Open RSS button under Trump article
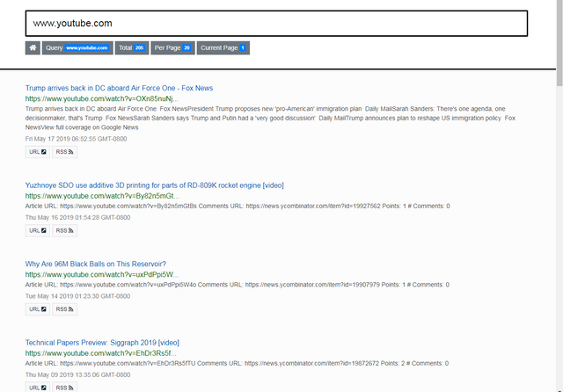The width and height of the screenshot is (563, 392). point(64,152)
